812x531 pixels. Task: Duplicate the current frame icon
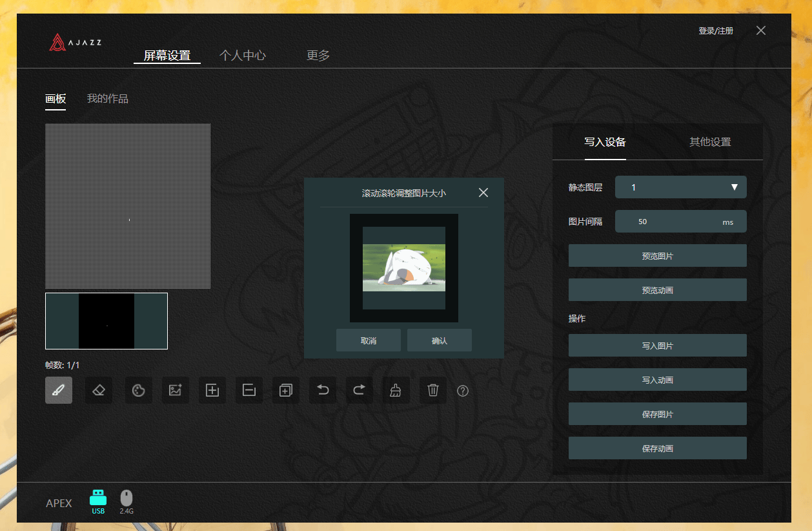[286, 390]
